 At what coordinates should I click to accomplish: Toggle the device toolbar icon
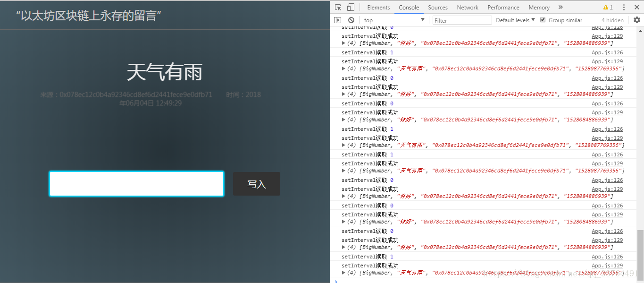(x=351, y=8)
